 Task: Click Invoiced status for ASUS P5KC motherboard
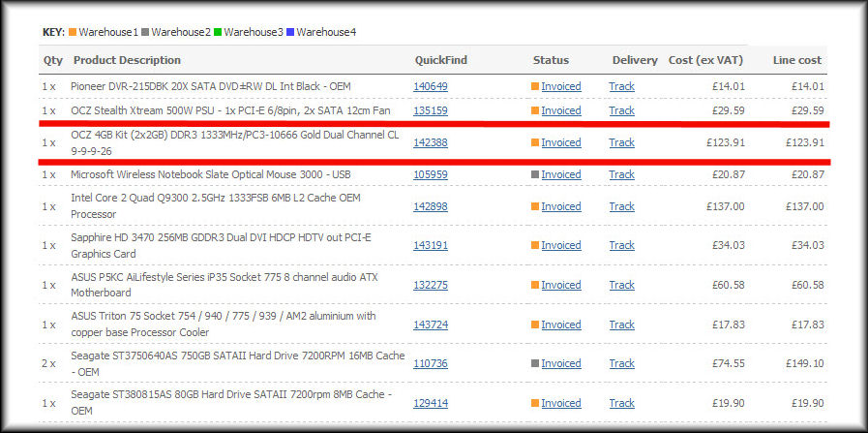[561, 285]
